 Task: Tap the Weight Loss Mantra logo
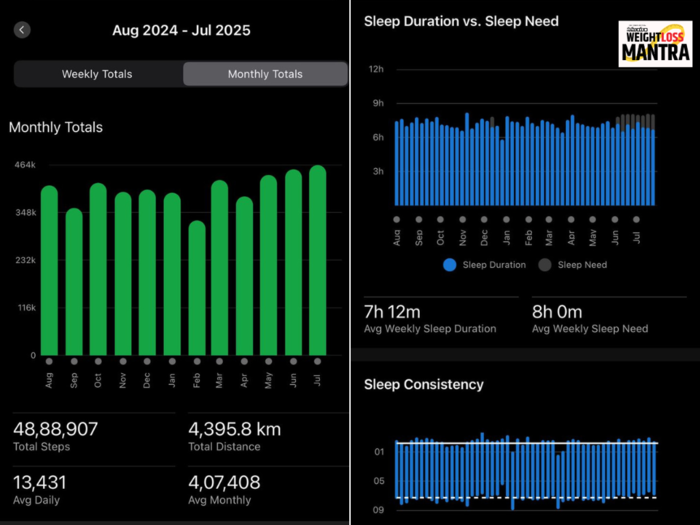pyautogui.click(x=655, y=44)
